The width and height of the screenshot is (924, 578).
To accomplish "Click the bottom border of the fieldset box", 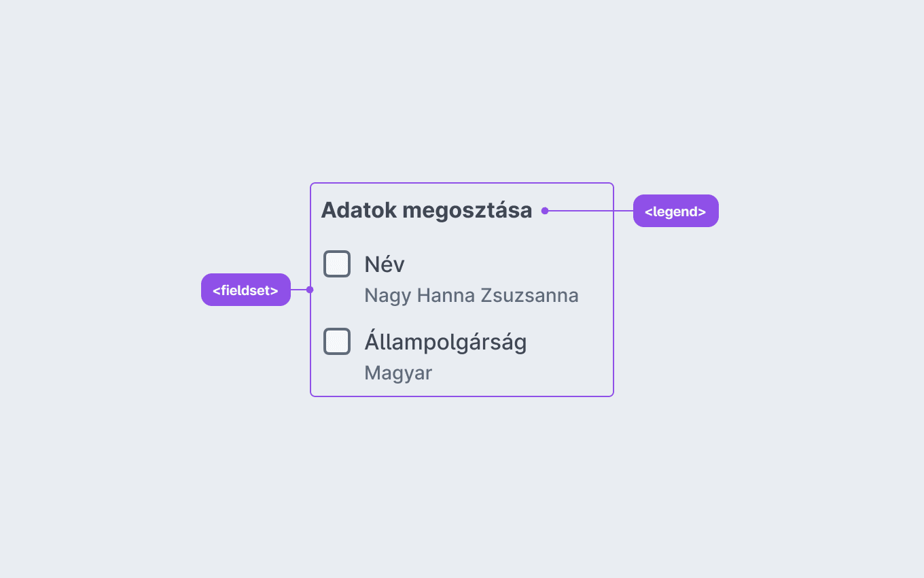I will coord(462,396).
